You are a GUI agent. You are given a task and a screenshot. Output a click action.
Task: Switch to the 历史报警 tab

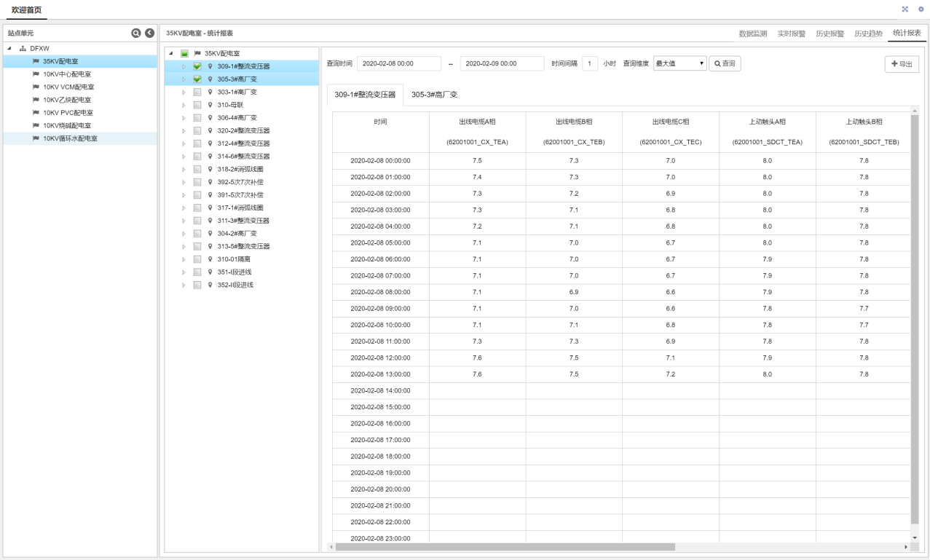coord(830,33)
